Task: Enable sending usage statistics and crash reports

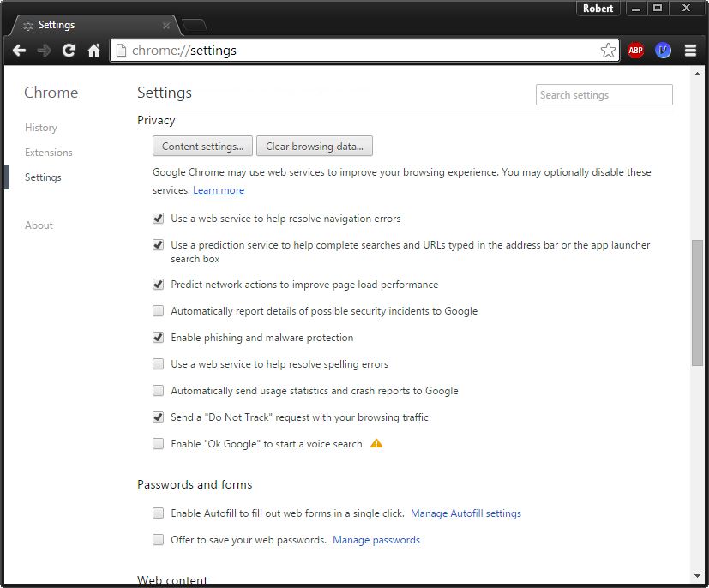Action: tap(158, 391)
